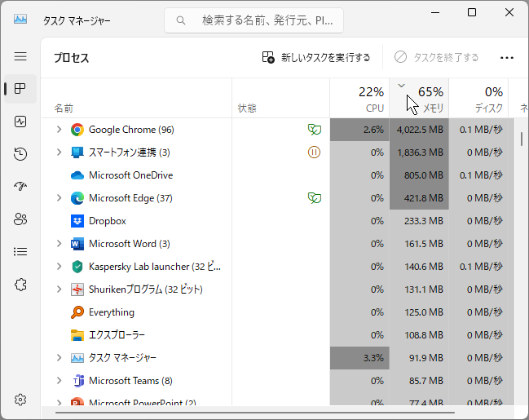Click the vertical scrollbar thumb
The width and height of the screenshot is (529, 420).
coord(521,139)
